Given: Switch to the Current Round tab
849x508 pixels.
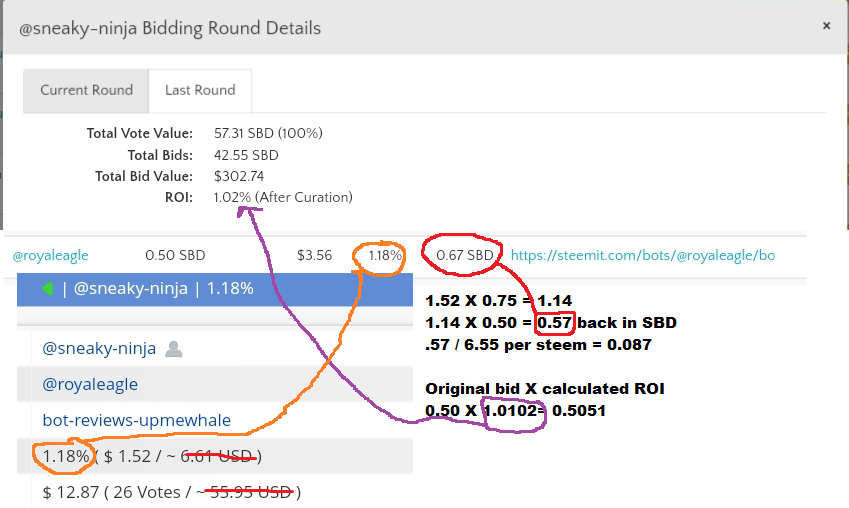Looking at the screenshot, I should [86, 90].
